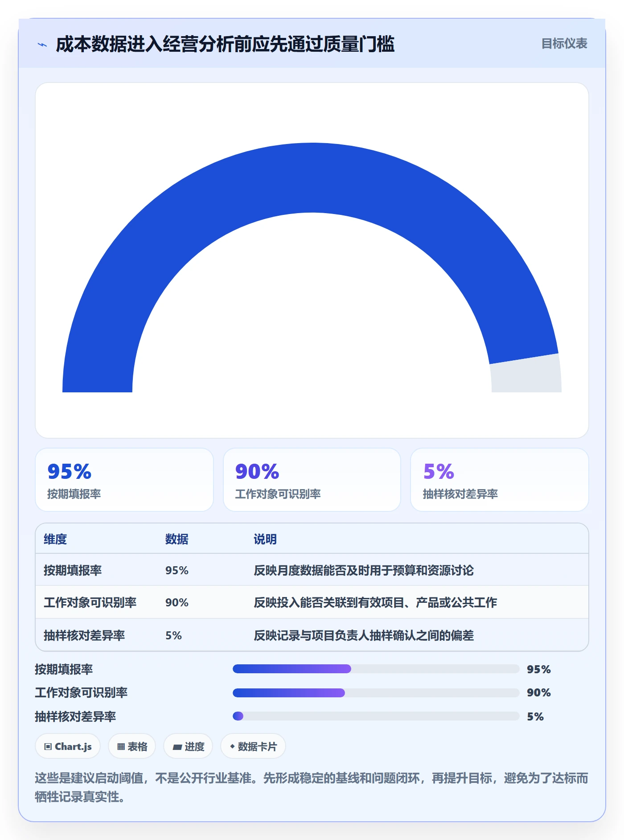The width and height of the screenshot is (624, 840).
Task: Click the 90% value in table
Action: pyautogui.click(x=177, y=602)
